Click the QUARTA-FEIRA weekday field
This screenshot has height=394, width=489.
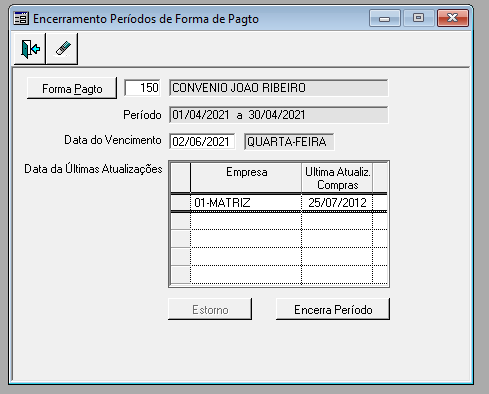pyautogui.click(x=289, y=141)
